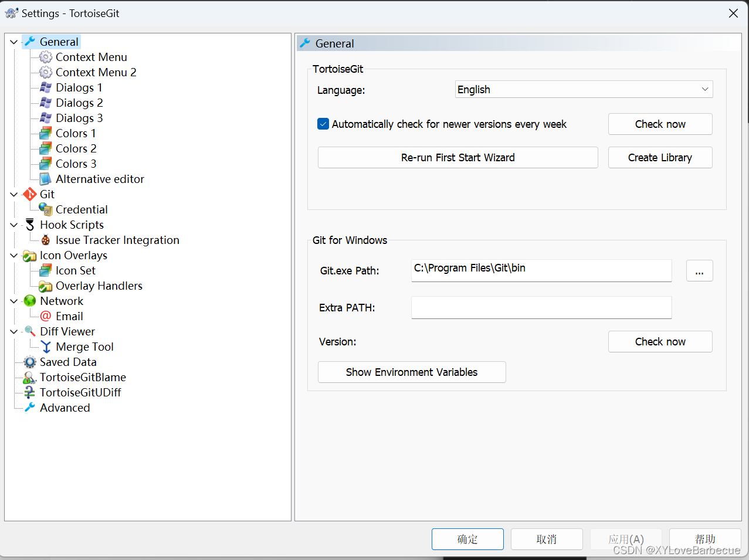Click the Overlay Handlers folder icon

[46, 286]
